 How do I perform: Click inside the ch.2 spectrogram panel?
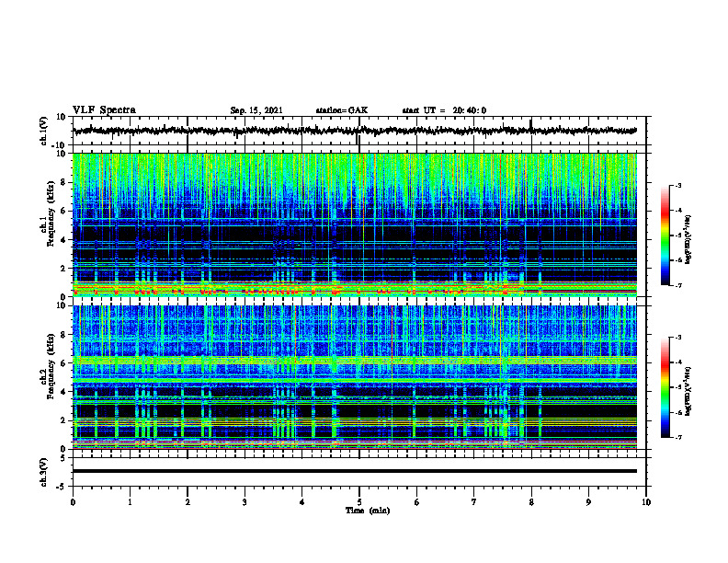click(x=354, y=377)
